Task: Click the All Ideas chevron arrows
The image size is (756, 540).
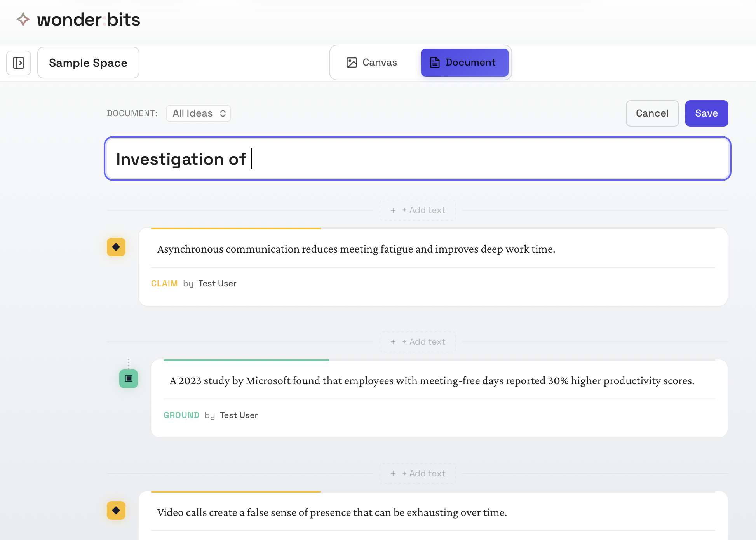Action: (223, 113)
